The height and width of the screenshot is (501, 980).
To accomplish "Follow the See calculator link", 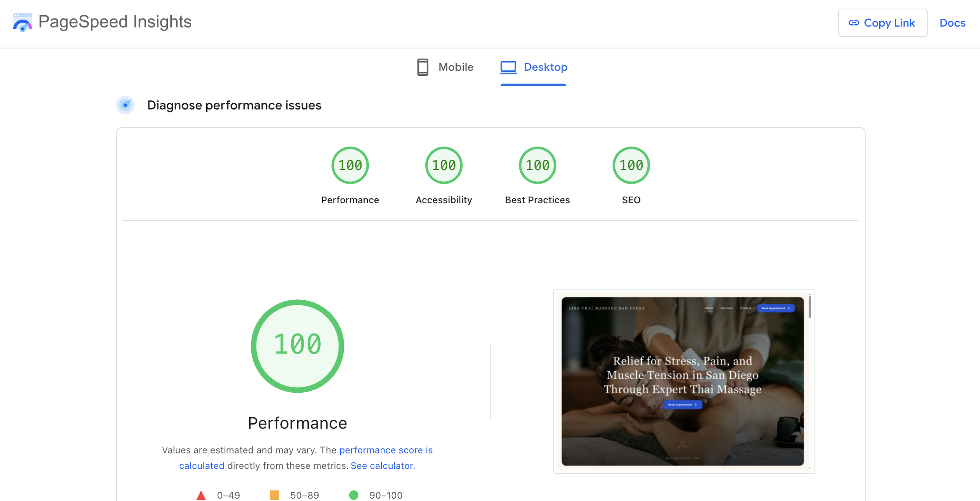I will click(383, 466).
